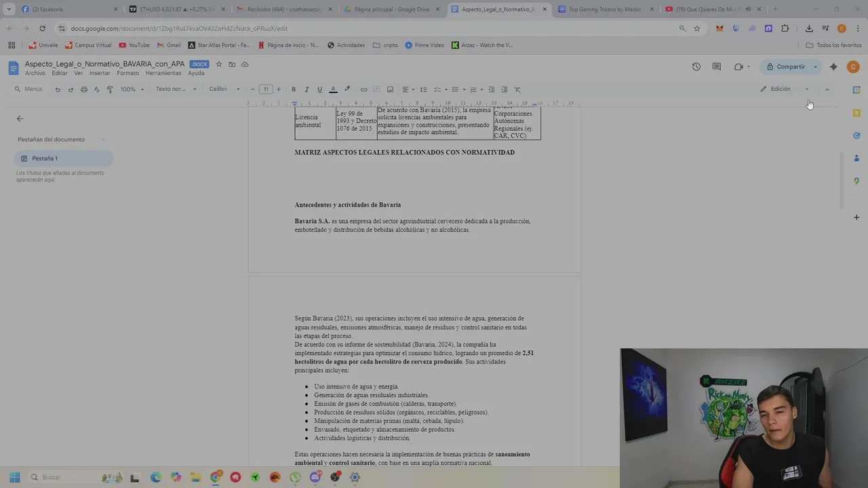The image size is (868, 488).
Task: Open the Gemini sparkle assistant
Action: click(x=833, y=66)
